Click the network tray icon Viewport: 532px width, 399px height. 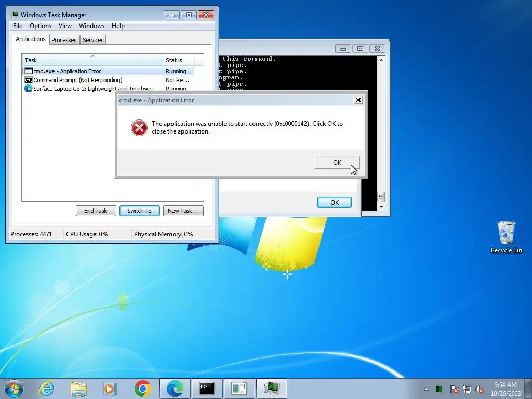[x=467, y=389]
